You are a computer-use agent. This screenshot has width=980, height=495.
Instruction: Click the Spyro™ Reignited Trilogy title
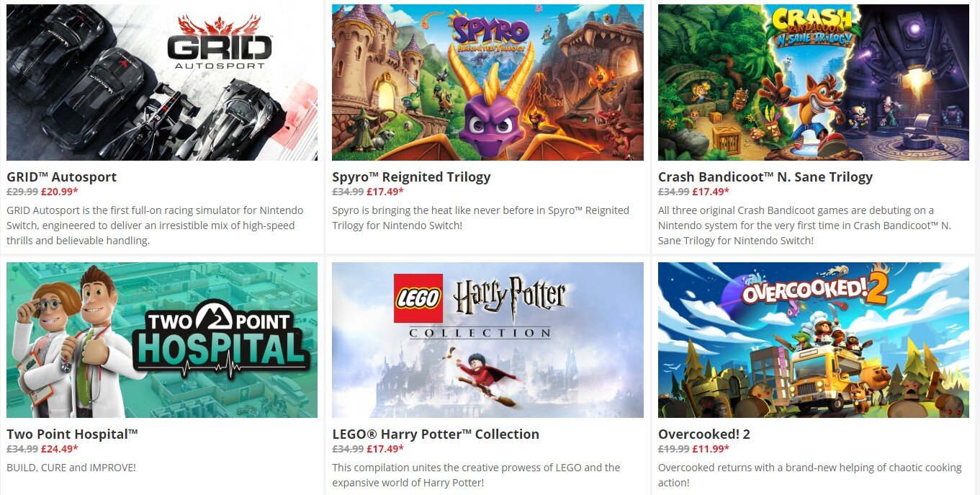411,177
